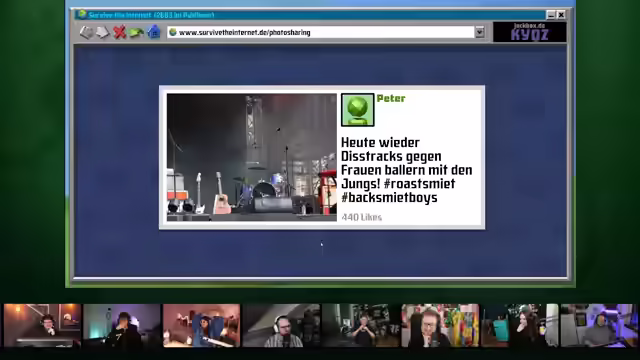Viewport: 640px width, 360px height.
Task: Close the Survive the Internet window
Action: (x=561, y=15)
